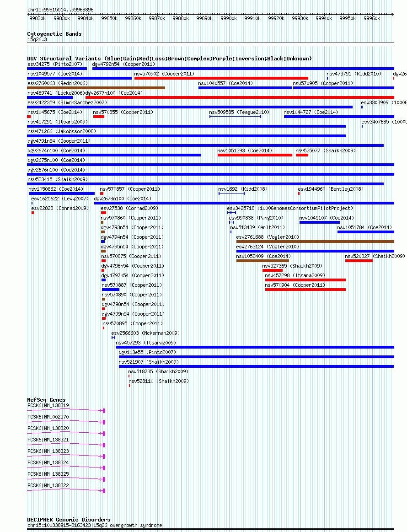The width and height of the screenshot is (407, 532).
Task: Select esv2763124 (Vogler2010) label
Action: [x=268, y=247]
